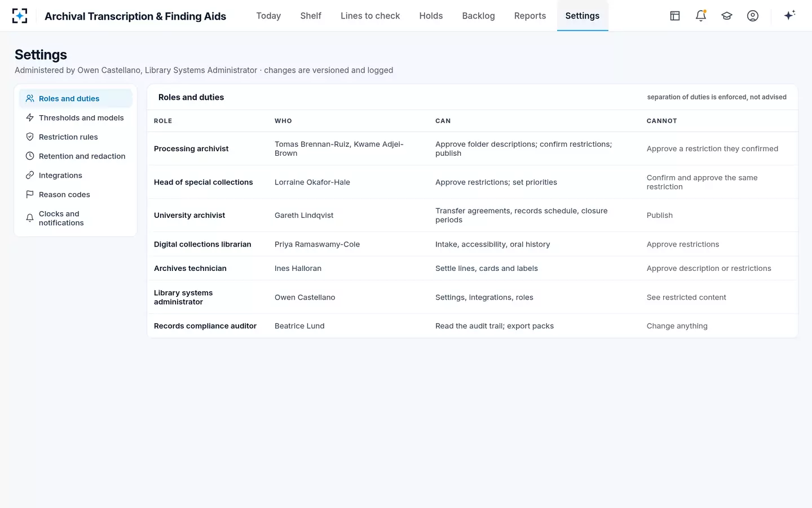Screen dimensions: 812x508
Task: Click the name Beatrice Lund
Action: (299, 326)
